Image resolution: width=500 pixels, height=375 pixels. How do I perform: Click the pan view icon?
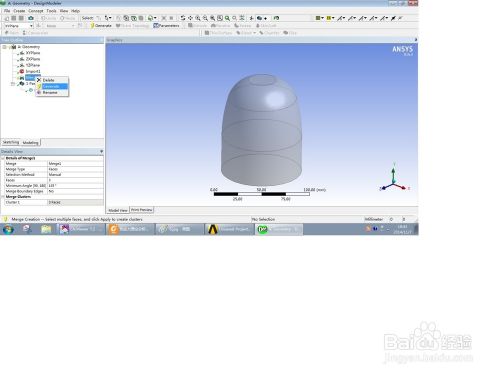pyautogui.click(x=190, y=18)
